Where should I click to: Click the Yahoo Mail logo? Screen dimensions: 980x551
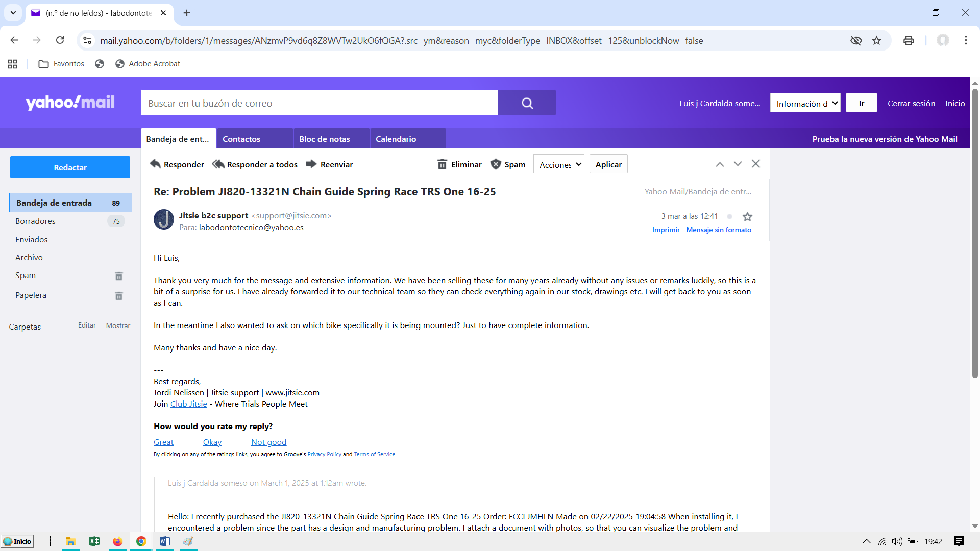70,103
